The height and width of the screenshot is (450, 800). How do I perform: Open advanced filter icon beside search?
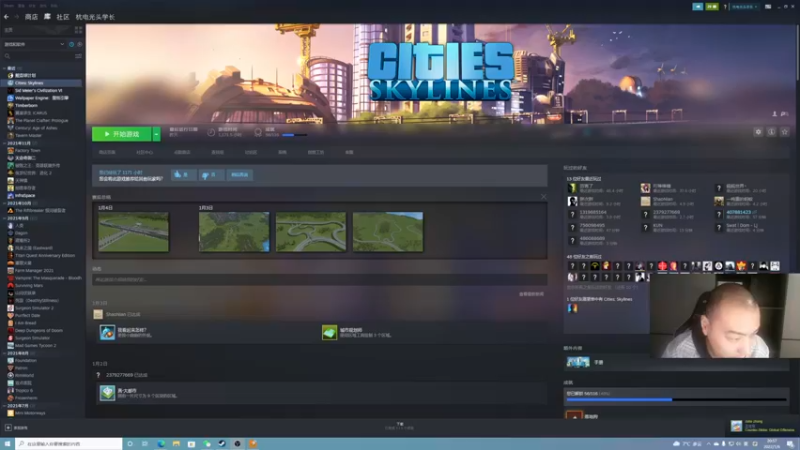click(78, 56)
